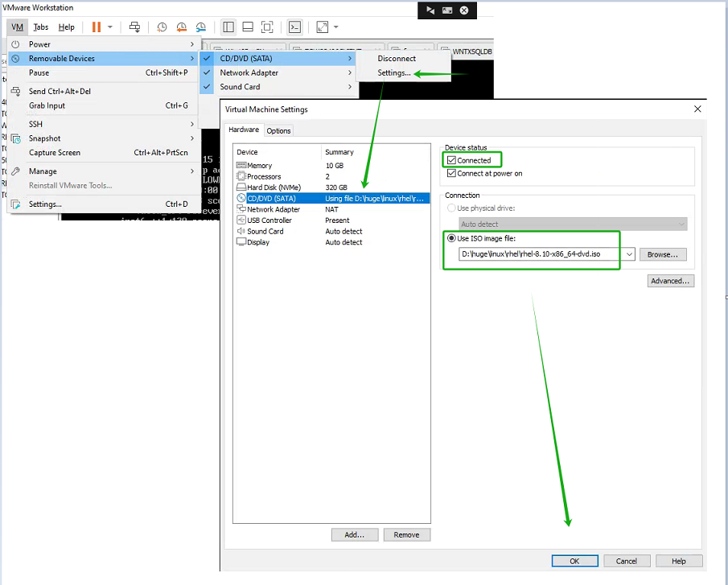The width and height of the screenshot is (728, 585).
Task: Click Settings... in the VM menu
Action: 103,204
